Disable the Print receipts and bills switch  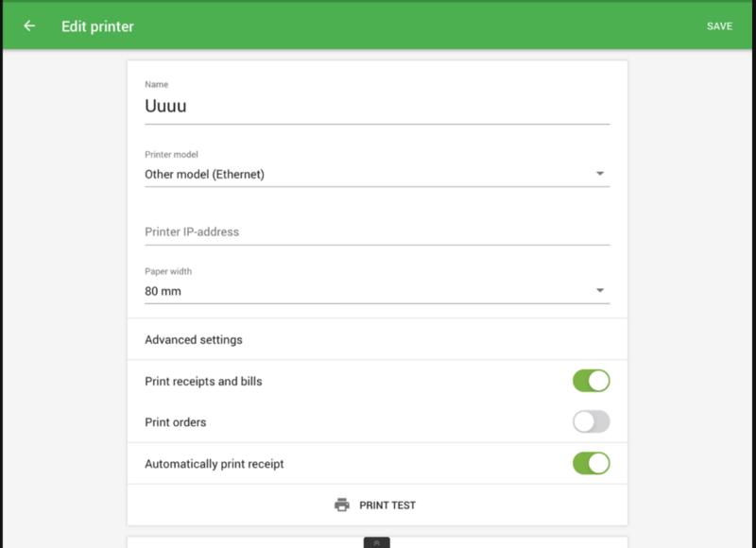pyautogui.click(x=592, y=381)
